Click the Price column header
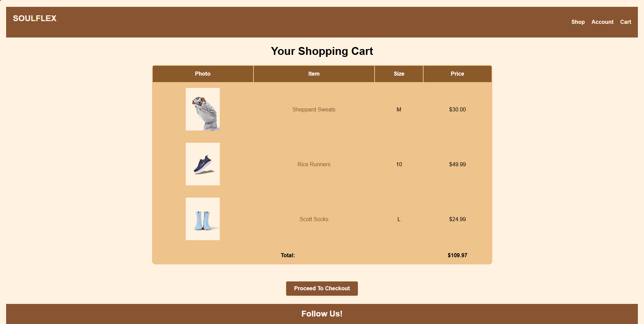Image resolution: width=644 pixels, height=324 pixels. coord(457,74)
